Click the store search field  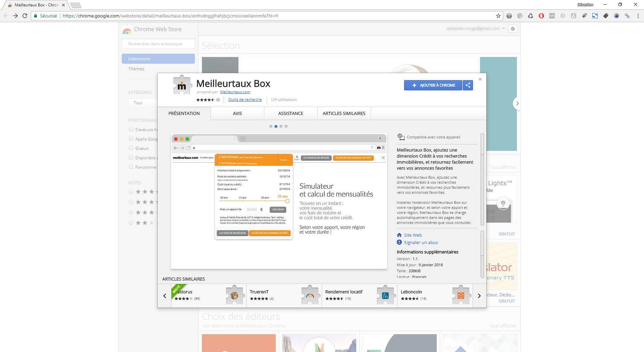(158, 44)
